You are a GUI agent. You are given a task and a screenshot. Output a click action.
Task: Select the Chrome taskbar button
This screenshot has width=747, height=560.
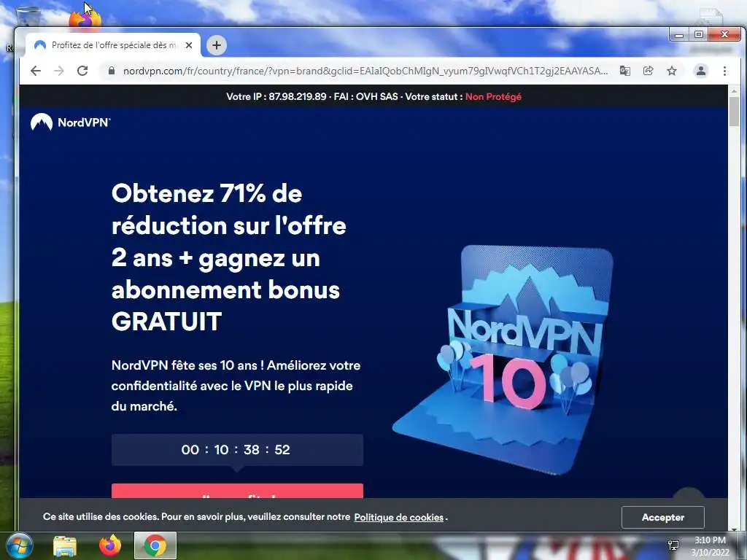tap(155, 545)
